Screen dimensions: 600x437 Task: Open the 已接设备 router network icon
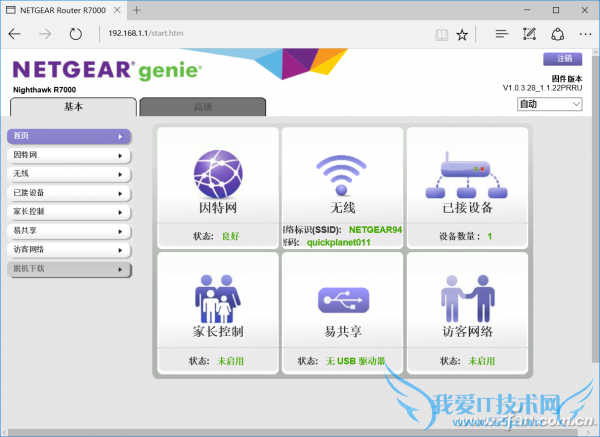466,175
